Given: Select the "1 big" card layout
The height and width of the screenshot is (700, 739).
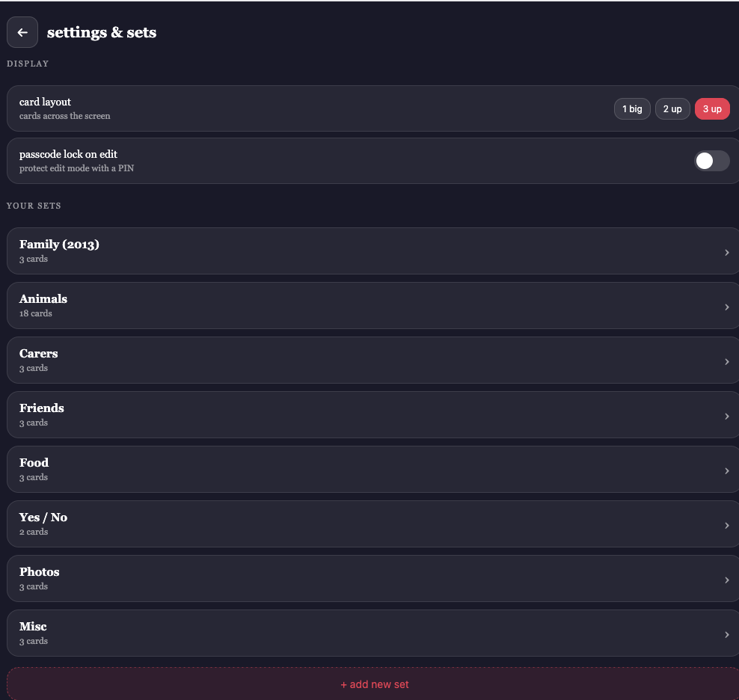Looking at the screenshot, I should point(632,109).
